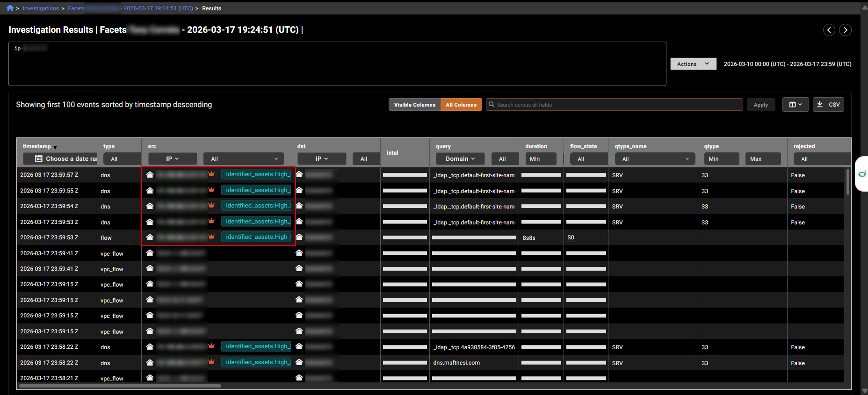Click the crown icon in the 23:59:54 row
868x395 pixels.
[x=211, y=205]
